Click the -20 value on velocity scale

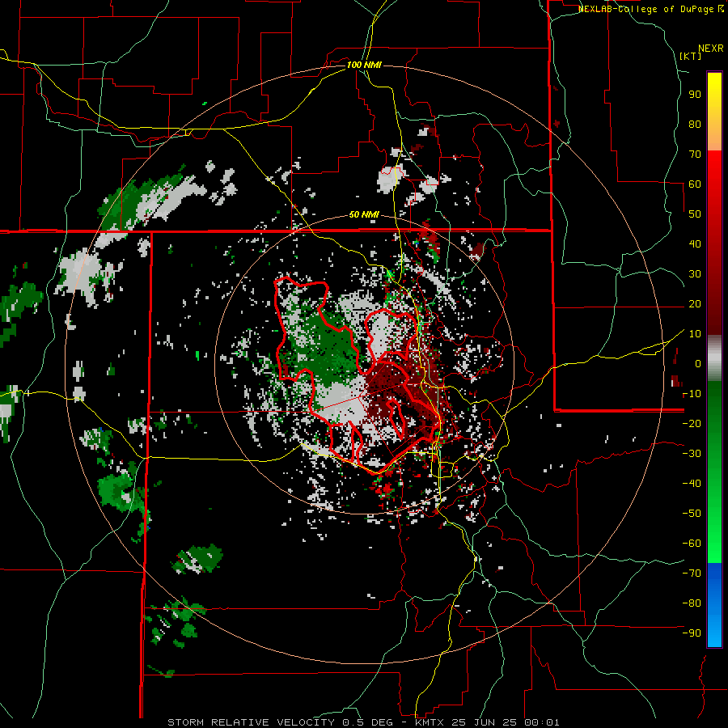point(692,424)
